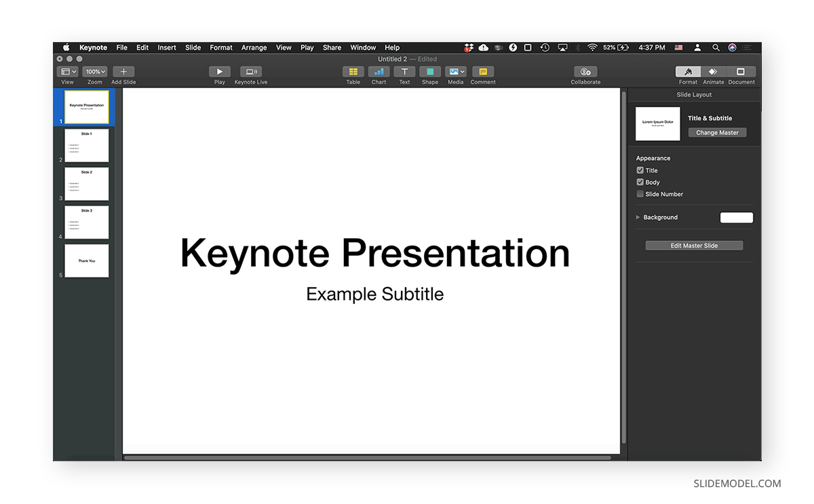Image resolution: width=814 pixels, height=504 pixels.
Task: Toggle the Title checkbox in Appearance
Action: 640,170
